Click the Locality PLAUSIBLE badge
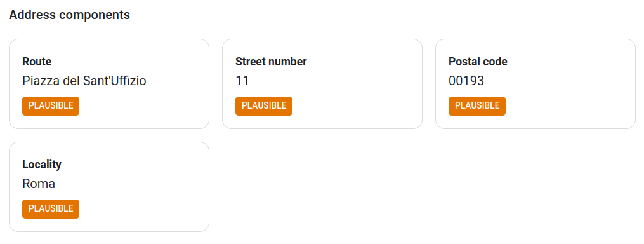644x244 pixels. click(51, 208)
